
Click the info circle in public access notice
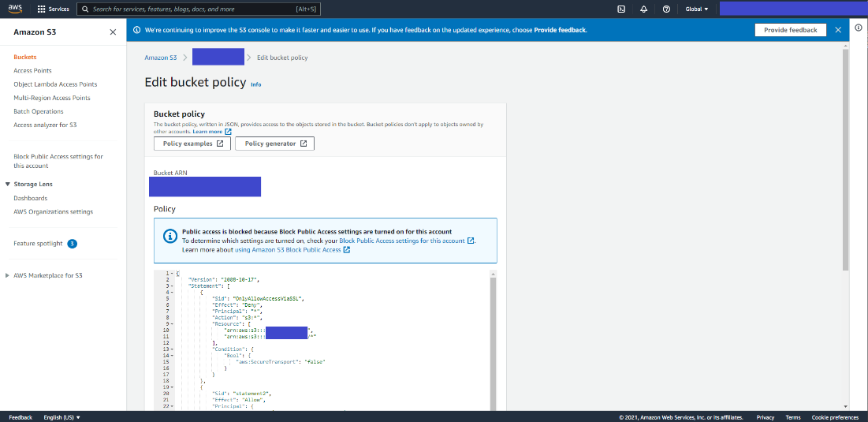pyautogui.click(x=170, y=236)
